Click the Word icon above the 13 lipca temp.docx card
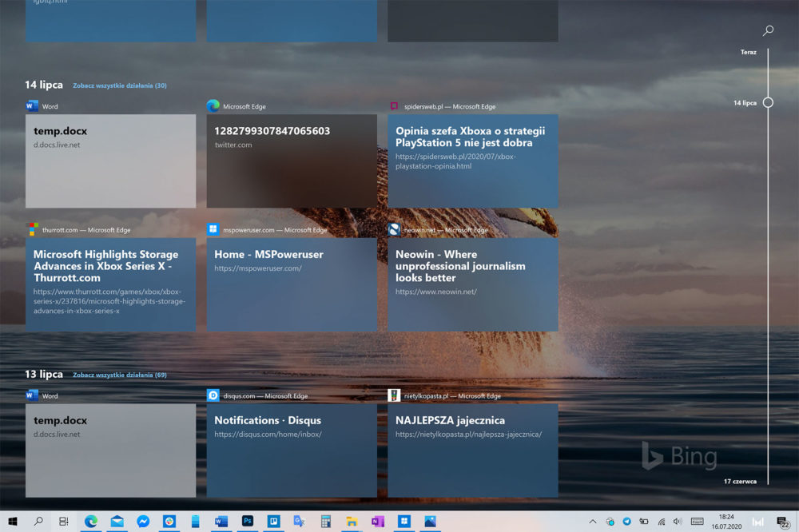Screen dimensions: 799x532 coord(32,395)
